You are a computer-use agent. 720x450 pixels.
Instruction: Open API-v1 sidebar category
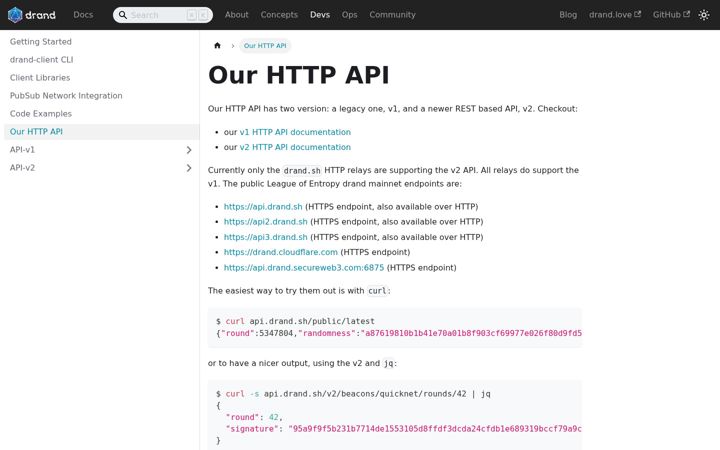[x=92, y=150]
